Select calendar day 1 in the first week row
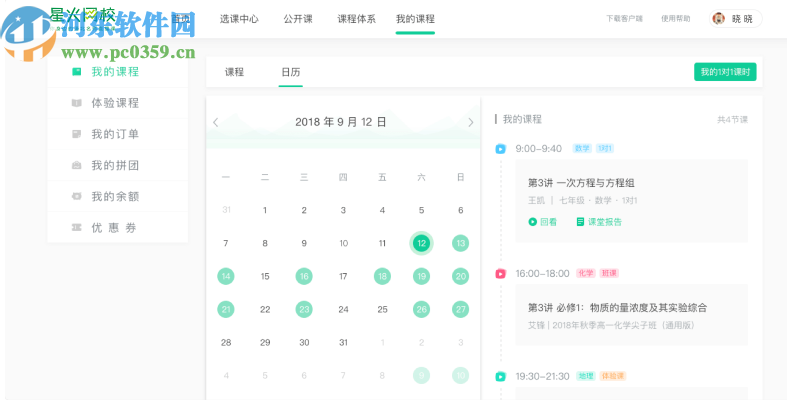This screenshot has width=787, height=418. (265, 210)
